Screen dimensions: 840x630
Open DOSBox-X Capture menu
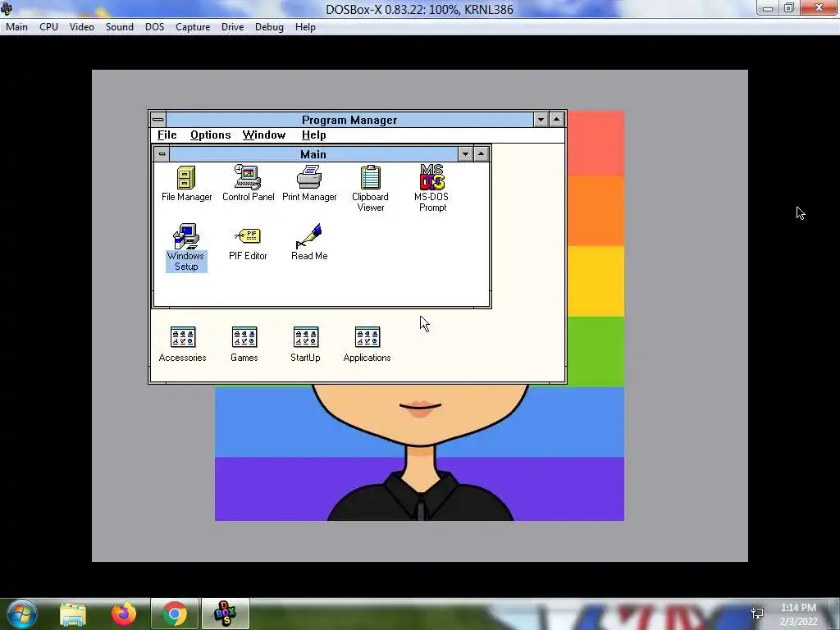(x=193, y=27)
